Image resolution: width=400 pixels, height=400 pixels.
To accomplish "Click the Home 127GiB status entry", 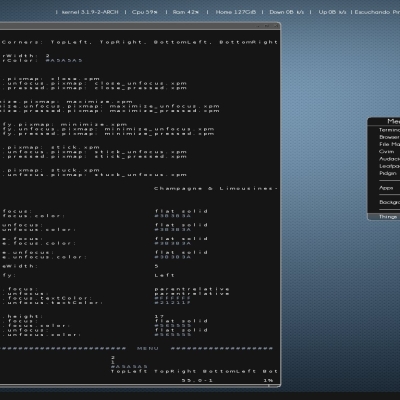I will [236, 12].
